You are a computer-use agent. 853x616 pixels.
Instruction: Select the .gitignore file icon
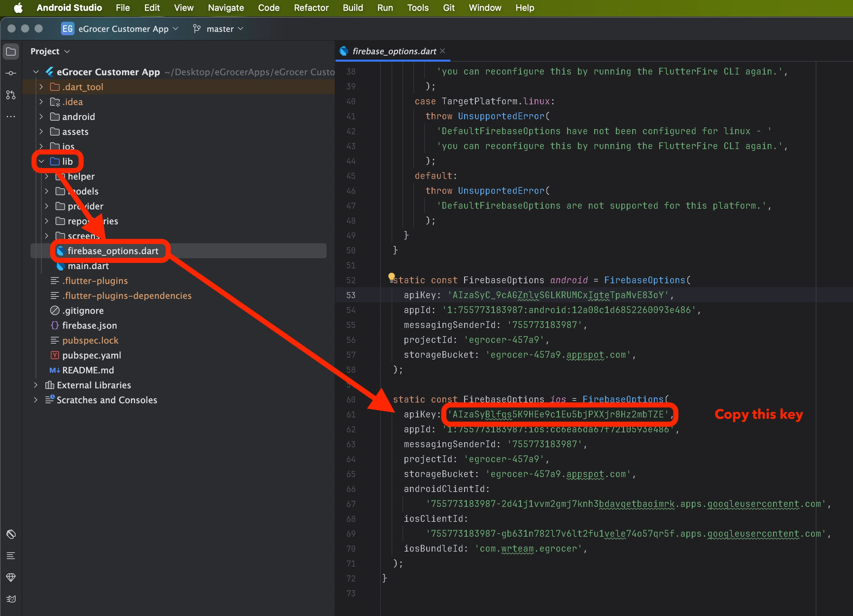tap(55, 310)
